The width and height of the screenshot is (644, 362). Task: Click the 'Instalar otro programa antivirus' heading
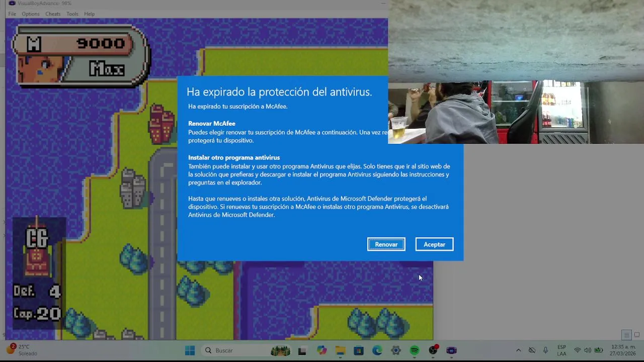click(x=234, y=158)
